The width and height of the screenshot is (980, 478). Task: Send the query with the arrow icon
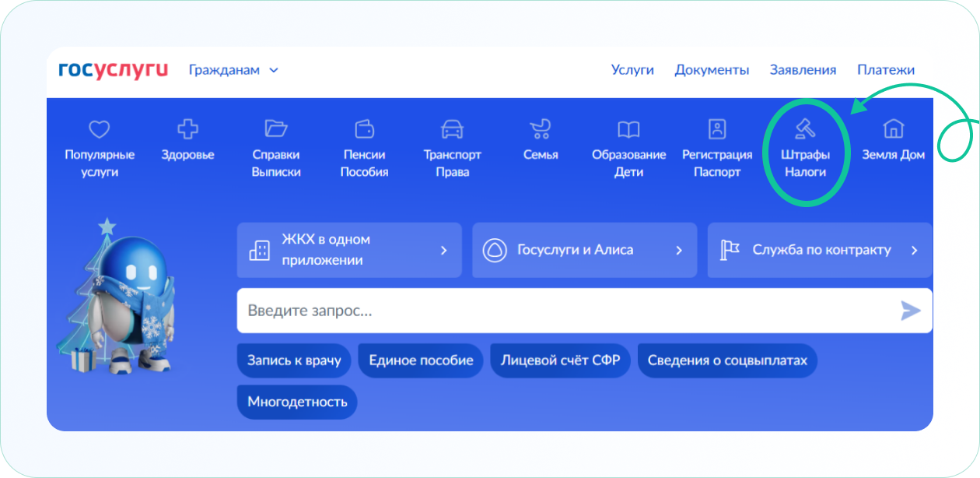[911, 311]
